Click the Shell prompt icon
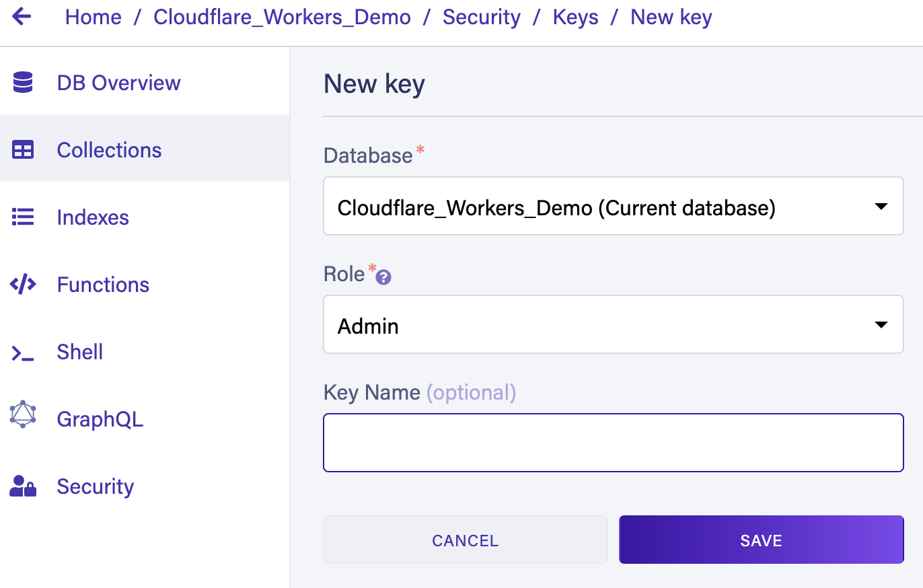Image resolution: width=923 pixels, height=588 pixels. [23, 353]
